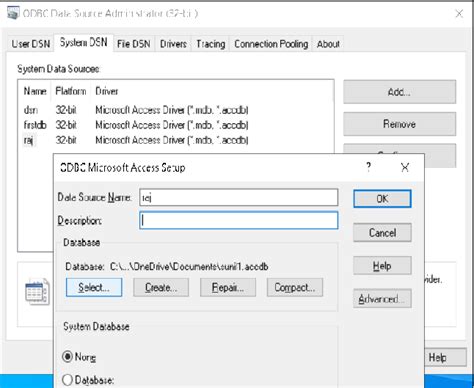
Task: Click the Platform column header
Action: (x=71, y=91)
